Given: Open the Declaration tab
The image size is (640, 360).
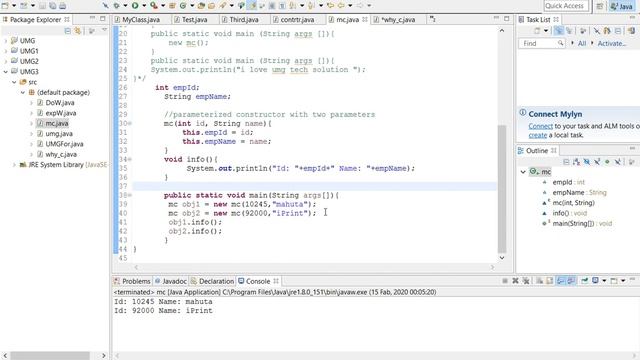Looking at the screenshot, I should click(216, 281).
